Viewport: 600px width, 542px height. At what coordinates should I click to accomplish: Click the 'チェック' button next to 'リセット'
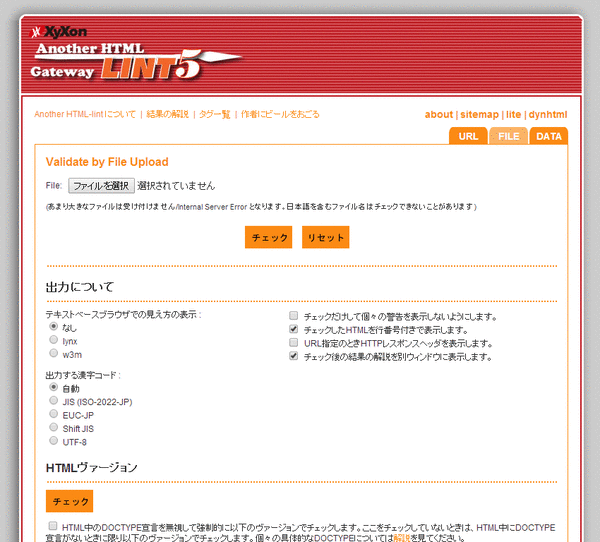point(269,237)
